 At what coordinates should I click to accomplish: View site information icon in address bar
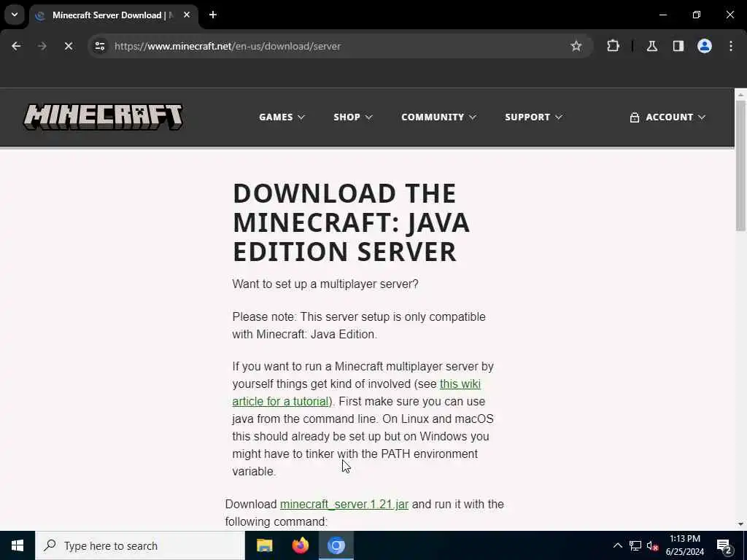99,46
